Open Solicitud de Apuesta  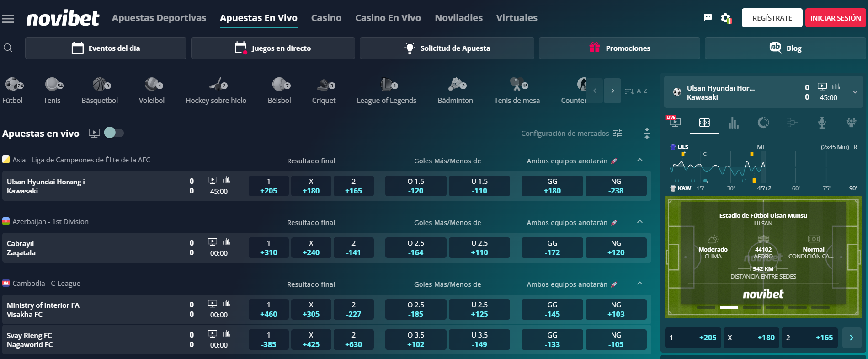coord(447,48)
